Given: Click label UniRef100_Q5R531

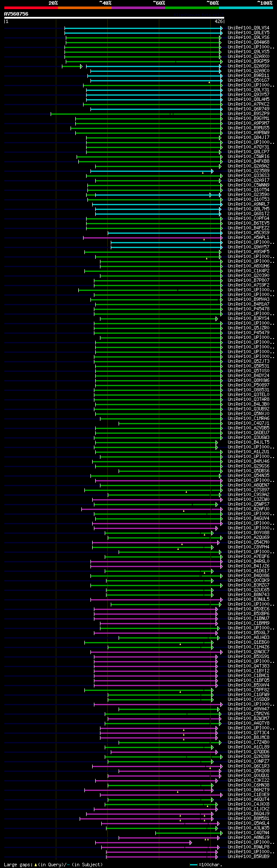Looking at the screenshot, I should [248, 366].
